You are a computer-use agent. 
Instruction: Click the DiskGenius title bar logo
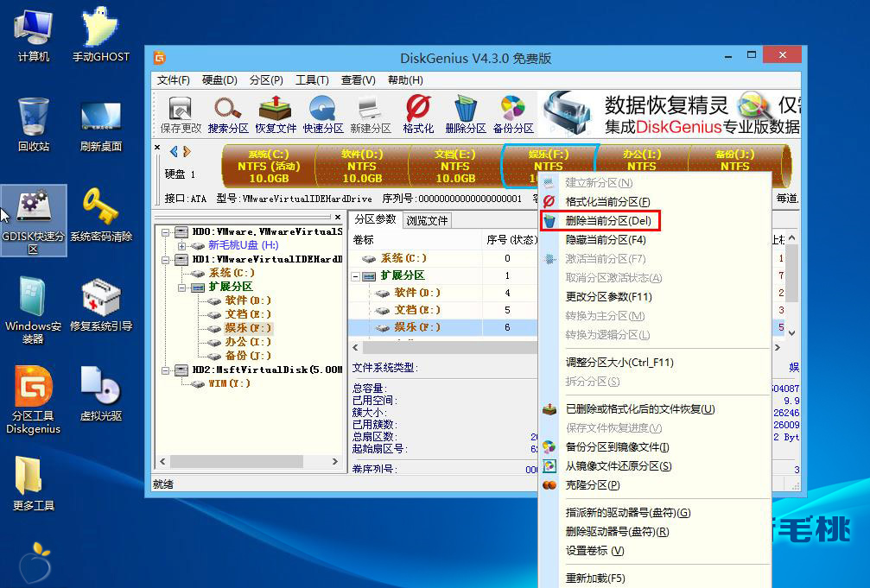[x=160, y=58]
